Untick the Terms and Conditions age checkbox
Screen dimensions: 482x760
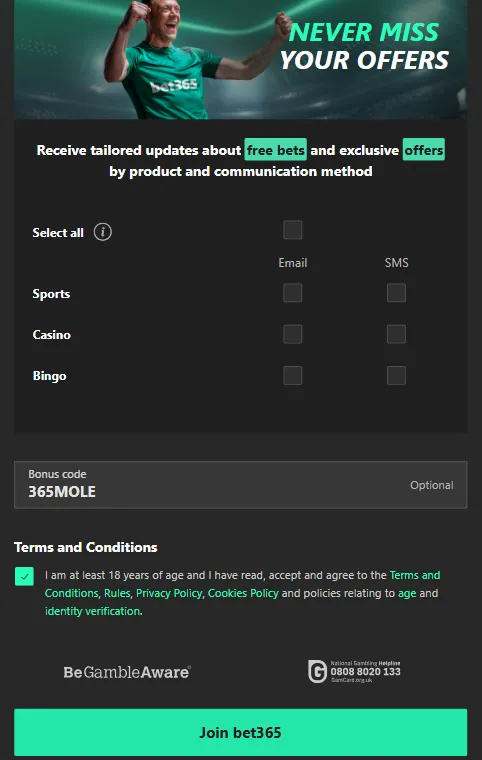click(x=24, y=576)
